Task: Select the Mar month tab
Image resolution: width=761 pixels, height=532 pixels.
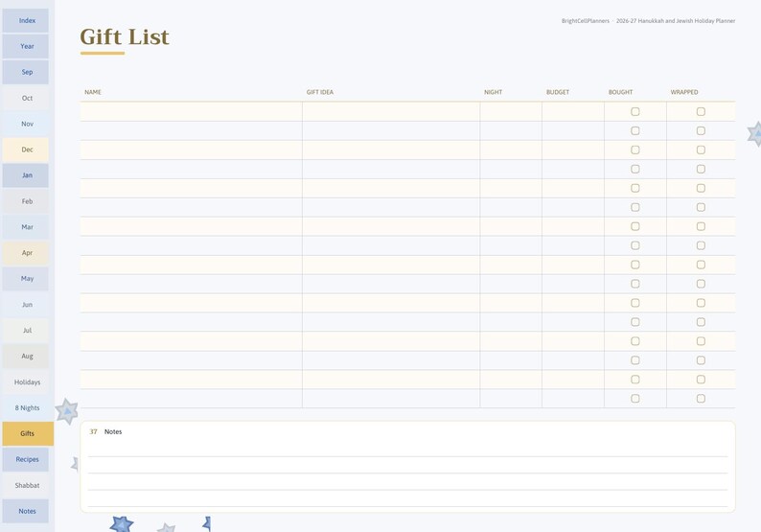Action: click(x=26, y=226)
